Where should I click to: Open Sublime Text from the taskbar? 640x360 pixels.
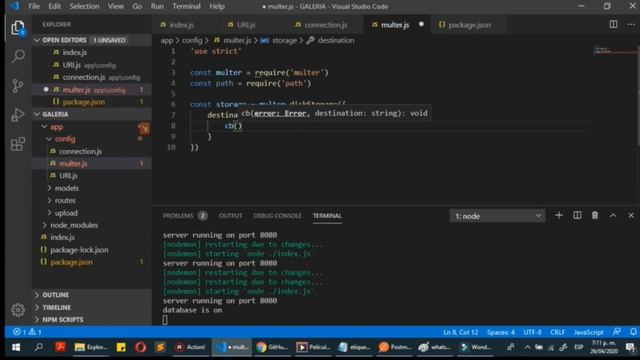(160, 347)
